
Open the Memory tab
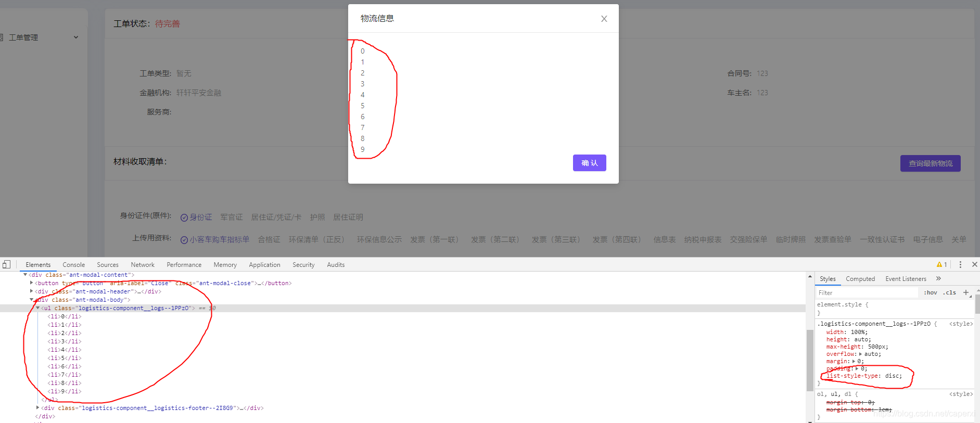[x=225, y=265]
